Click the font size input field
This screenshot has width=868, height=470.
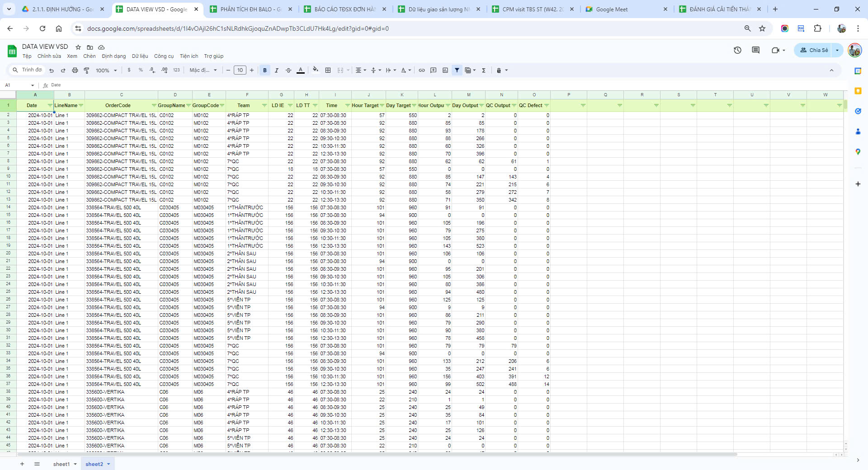pyautogui.click(x=240, y=70)
